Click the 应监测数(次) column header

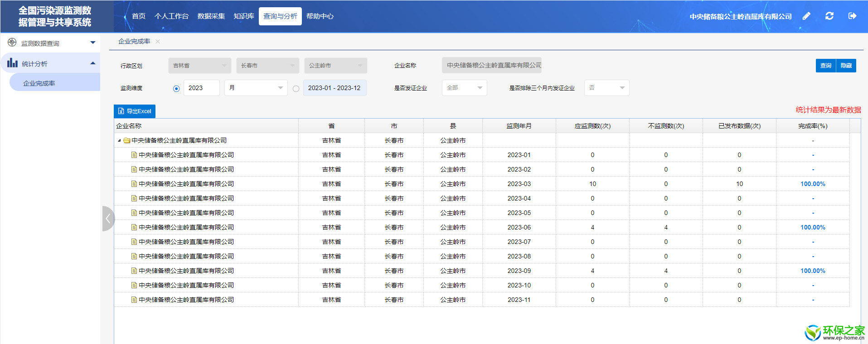592,126
